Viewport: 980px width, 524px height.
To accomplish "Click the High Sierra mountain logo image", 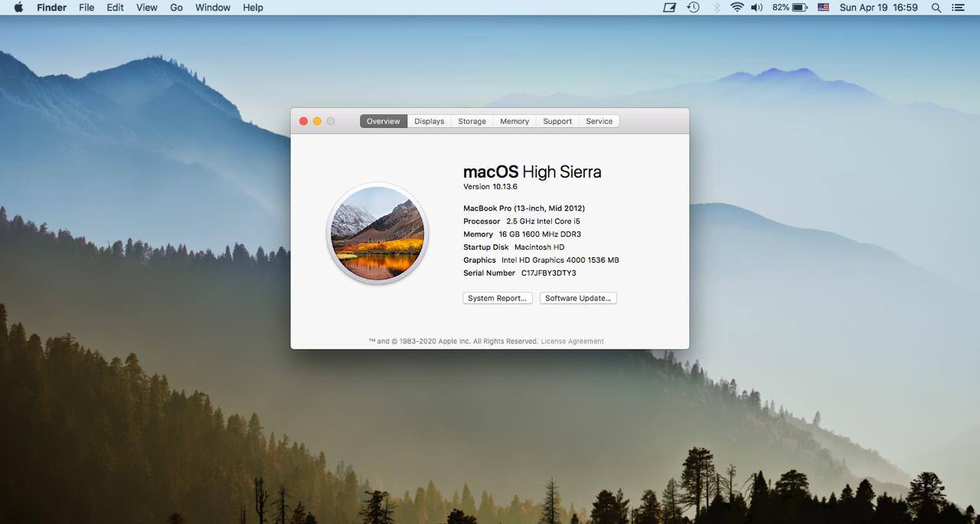I will tap(377, 233).
